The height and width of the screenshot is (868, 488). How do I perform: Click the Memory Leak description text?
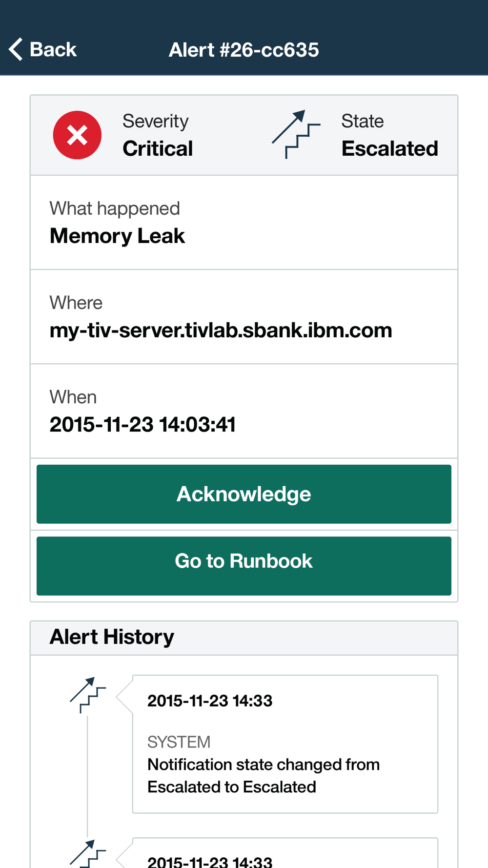tap(117, 236)
